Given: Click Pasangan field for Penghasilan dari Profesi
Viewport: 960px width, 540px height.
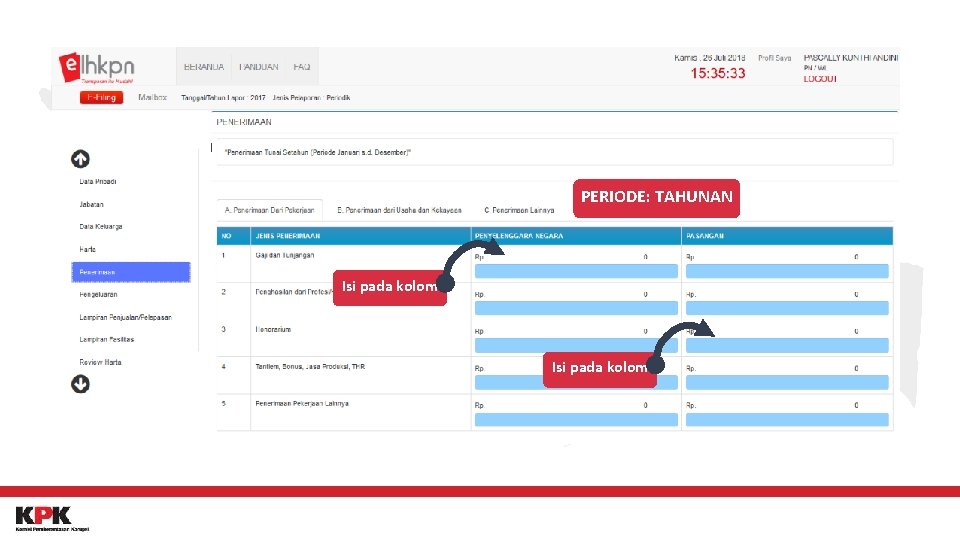Looking at the screenshot, I should click(x=787, y=308).
